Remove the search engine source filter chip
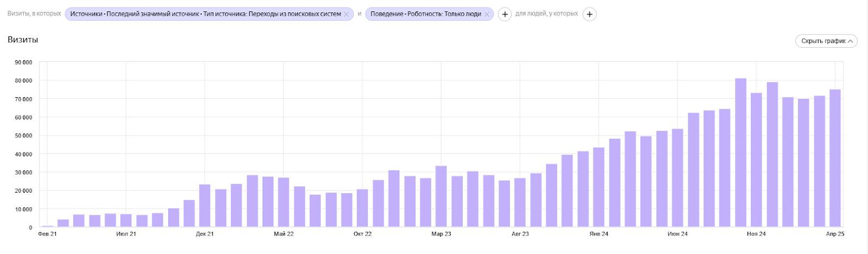This screenshot has height=254, width=868. point(346,14)
